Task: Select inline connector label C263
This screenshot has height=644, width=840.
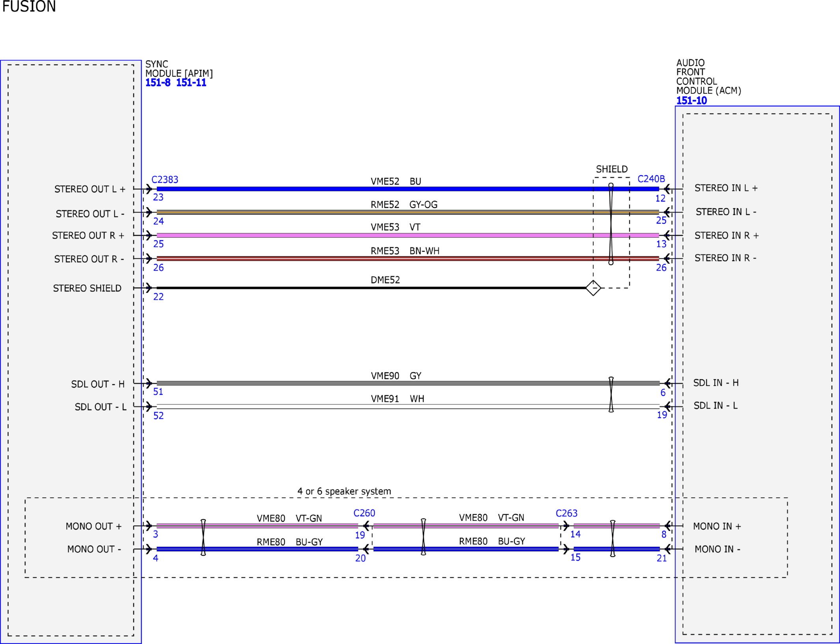Action: click(566, 513)
